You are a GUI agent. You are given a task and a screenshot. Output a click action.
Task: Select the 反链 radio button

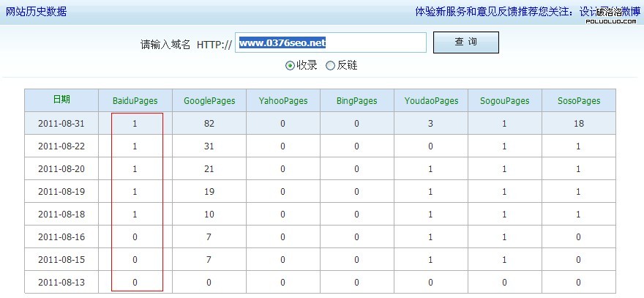tap(331, 65)
